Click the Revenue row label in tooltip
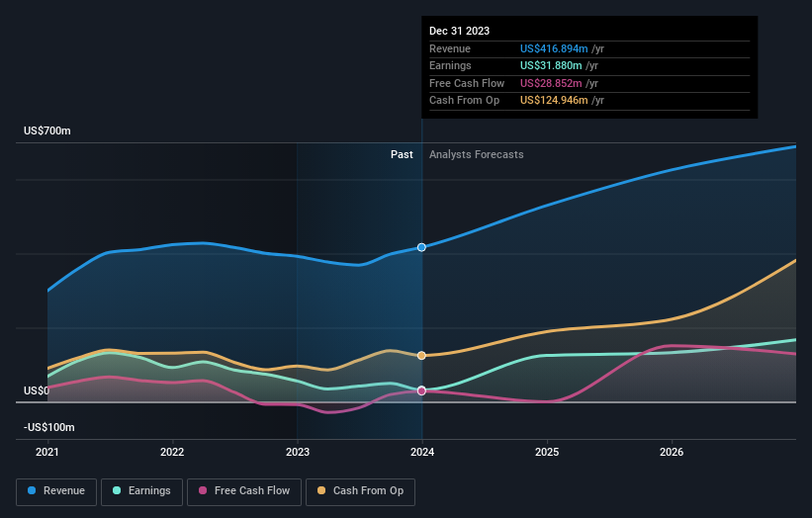 tap(450, 48)
